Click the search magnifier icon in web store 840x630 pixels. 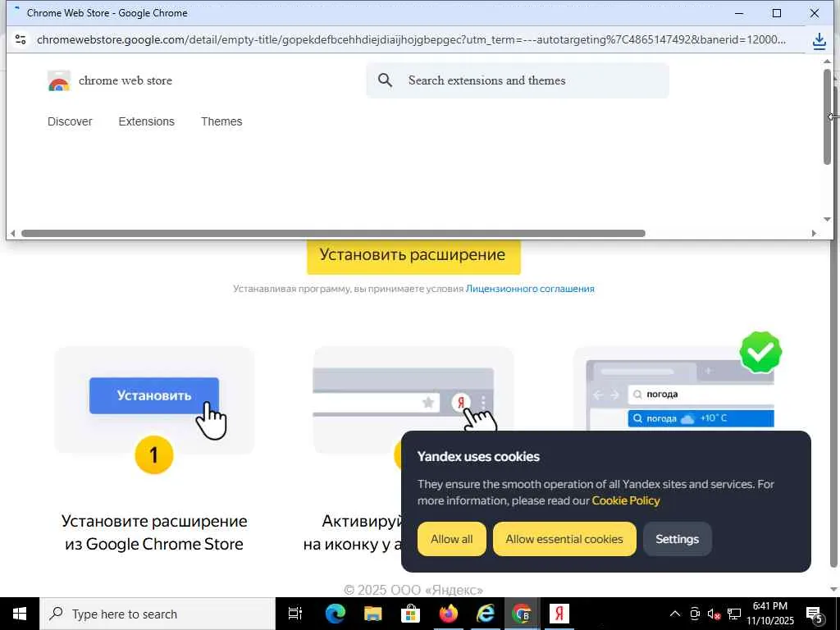pos(385,80)
